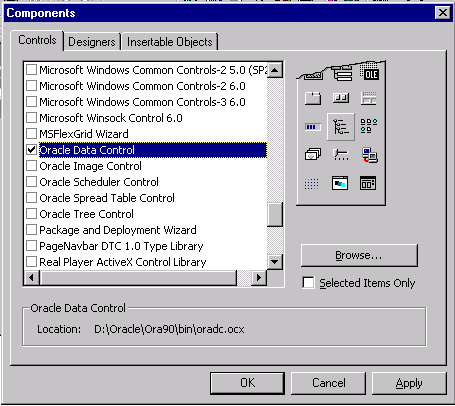Click the ProgressBar icon in the preview

313,127
